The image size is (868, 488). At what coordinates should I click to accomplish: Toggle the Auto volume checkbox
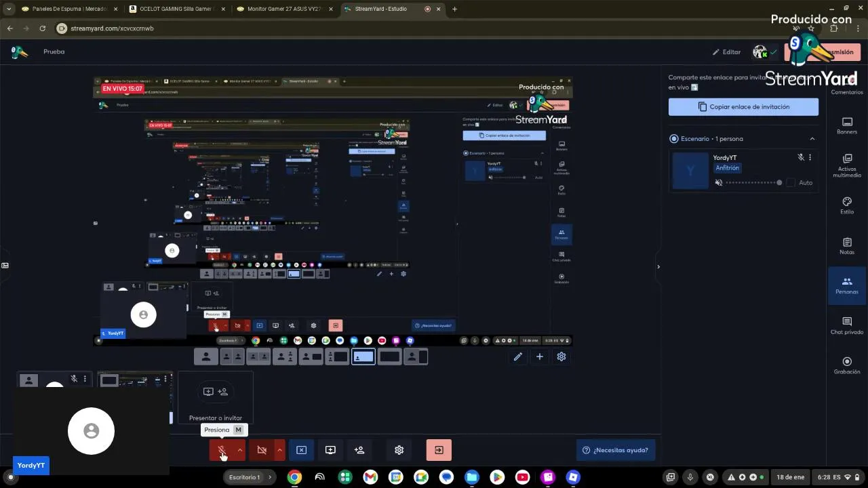[x=791, y=183]
